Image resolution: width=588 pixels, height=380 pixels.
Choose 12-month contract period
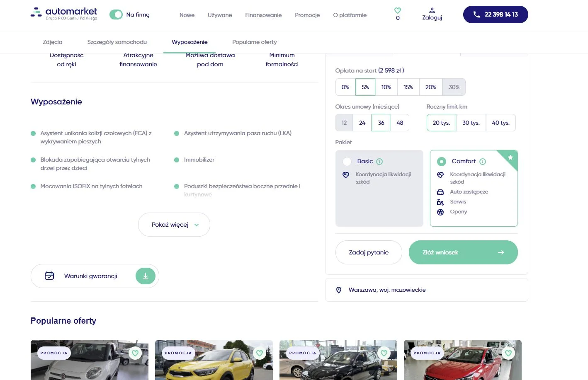coord(344,123)
